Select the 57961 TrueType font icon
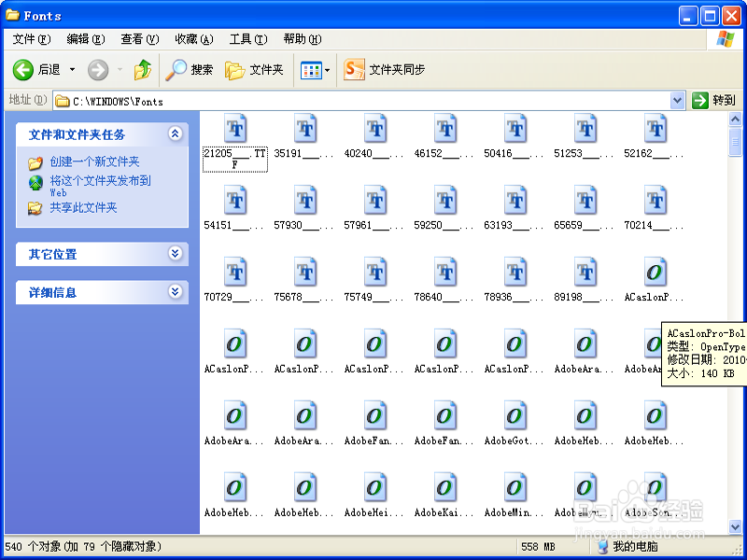This screenshot has width=747, height=560. (375, 201)
